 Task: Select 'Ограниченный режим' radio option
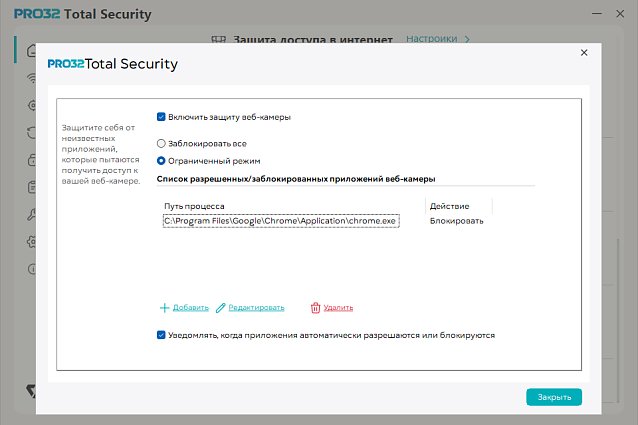[161, 161]
